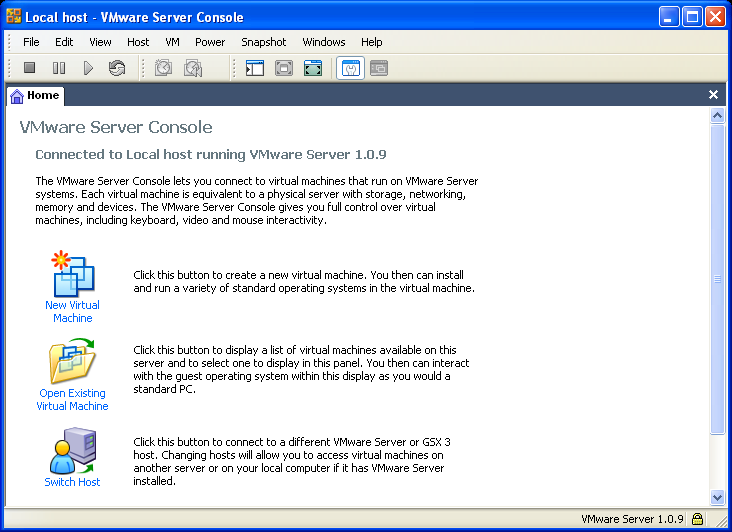The width and height of the screenshot is (732, 532).
Task: Click the scrollbar up arrow
Action: pyautogui.click(x=718, y=115)
